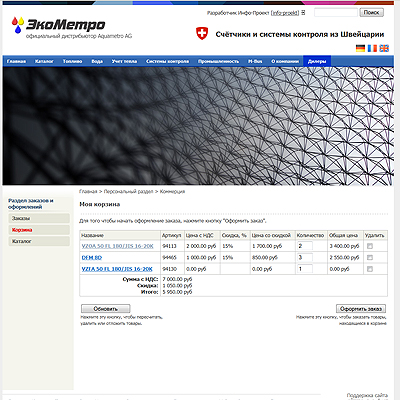Edit quantity field for VZOA 50 row
The width and height of the screenshot is (400, 400).
[x=305, y=246]
